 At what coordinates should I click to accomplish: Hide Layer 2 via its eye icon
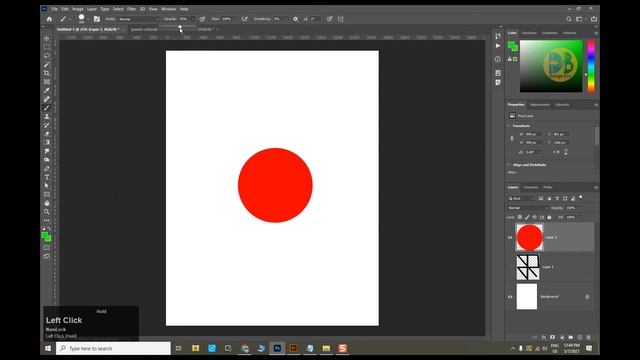pyautogui.click(x=510, y=237)
